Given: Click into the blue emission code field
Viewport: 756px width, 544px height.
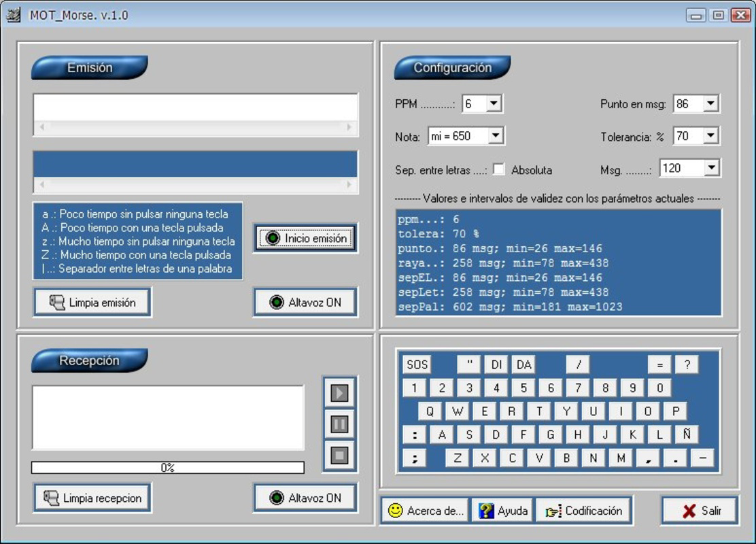Looking at the screenshot, I should (195, 165).
